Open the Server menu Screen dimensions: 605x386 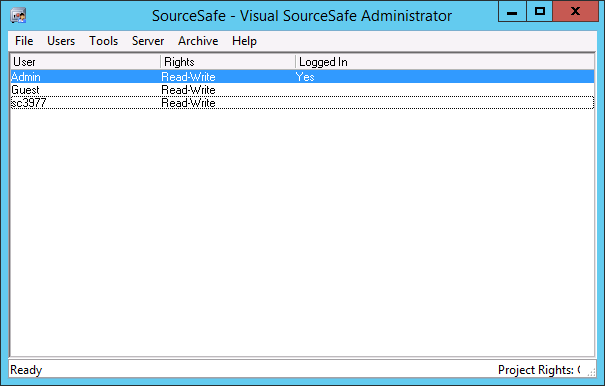click(148, 41)
